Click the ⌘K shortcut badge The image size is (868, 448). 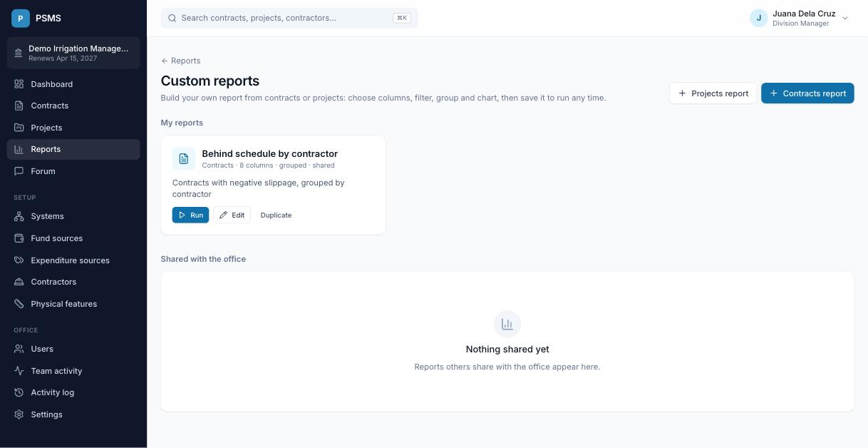click(x=402, y=18)
